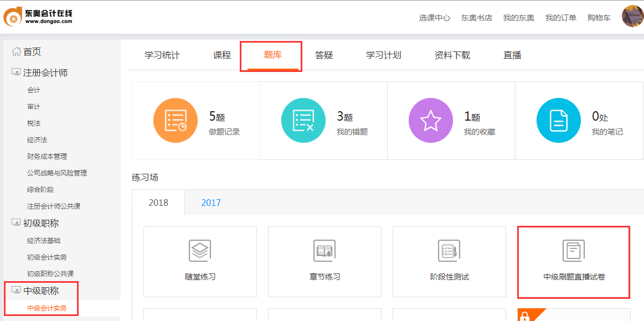Open the 购物车 shopping cart link
This screenshot has height=321, width=644.
tap(599, 17)
